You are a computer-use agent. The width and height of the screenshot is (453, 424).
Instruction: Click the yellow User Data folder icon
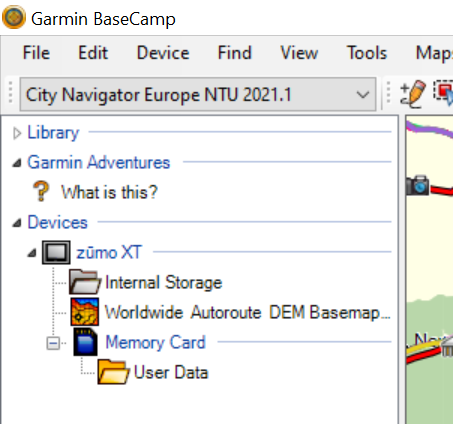(x=113, y=372)
